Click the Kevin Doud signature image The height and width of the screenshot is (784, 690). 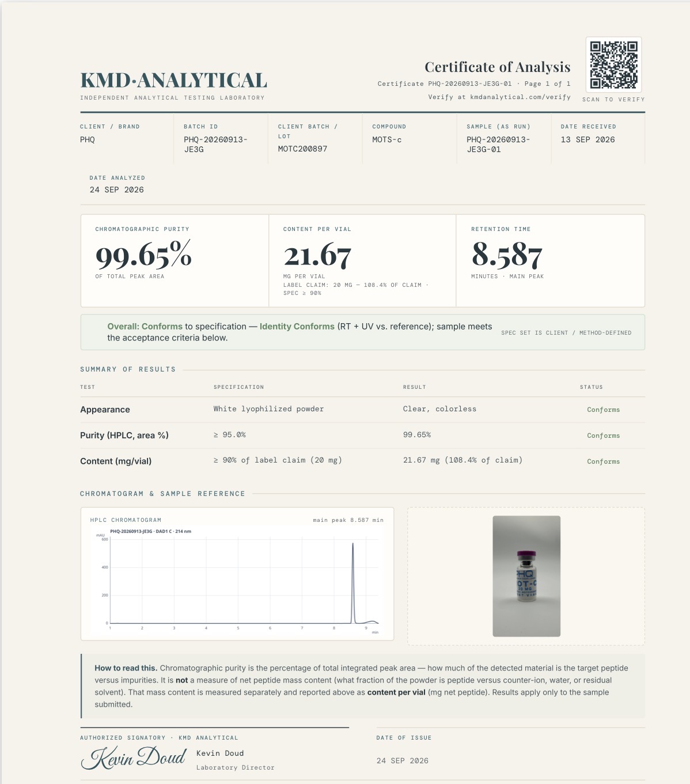pos(134,758)
